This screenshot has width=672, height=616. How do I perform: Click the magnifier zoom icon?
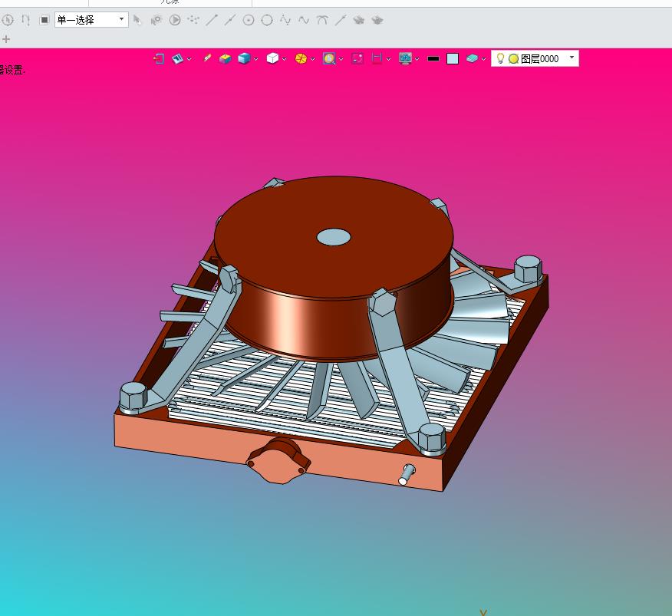point(329,58)
